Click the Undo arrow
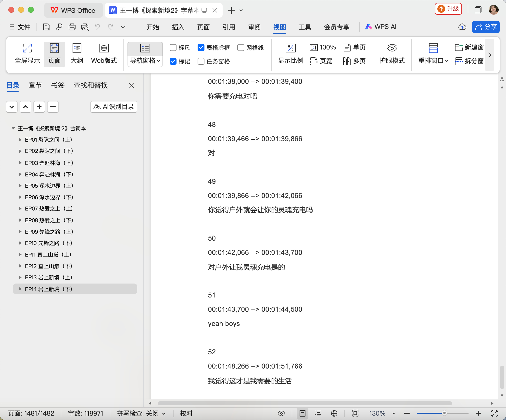 pyautogui.click(x=98, y=27)
